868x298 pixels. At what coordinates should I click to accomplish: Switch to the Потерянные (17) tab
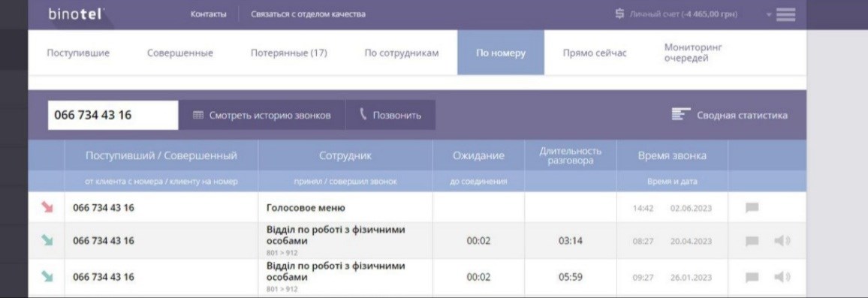(x=289, y=53)
